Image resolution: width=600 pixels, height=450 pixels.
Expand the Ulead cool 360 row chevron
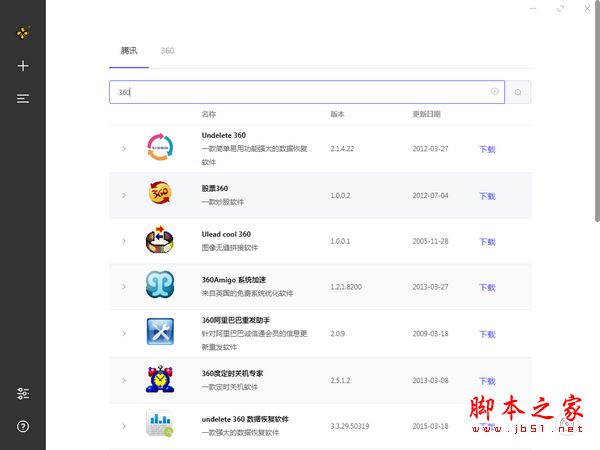[124, 241]
